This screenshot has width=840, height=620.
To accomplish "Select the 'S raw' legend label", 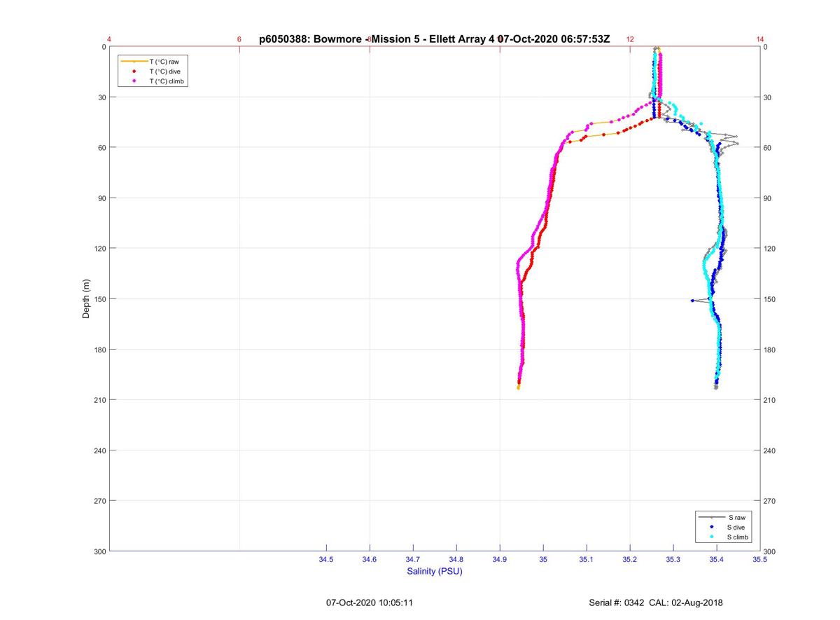I will pos(736,517).
